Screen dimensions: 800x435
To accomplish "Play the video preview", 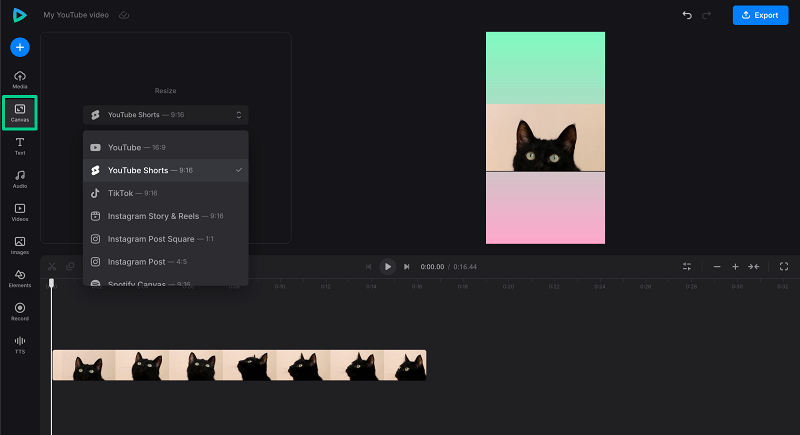I will (388, 267).
